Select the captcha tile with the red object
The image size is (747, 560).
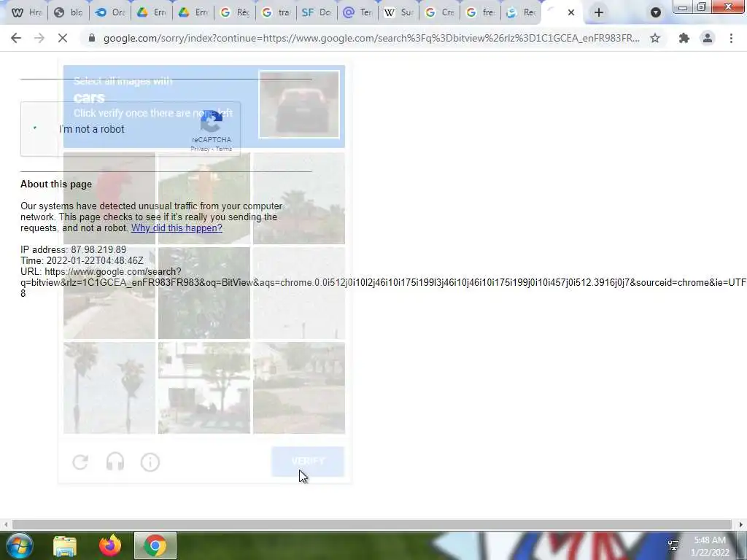coord(109,198)
